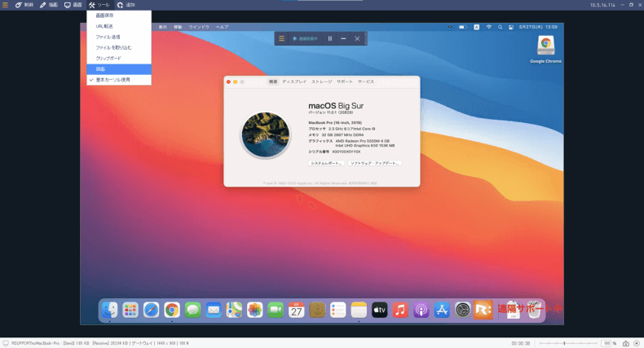Screen dimensions: 644x348
Task: Open Maps in the Dock
Action: pyautogui.click(x=234, y=311)
